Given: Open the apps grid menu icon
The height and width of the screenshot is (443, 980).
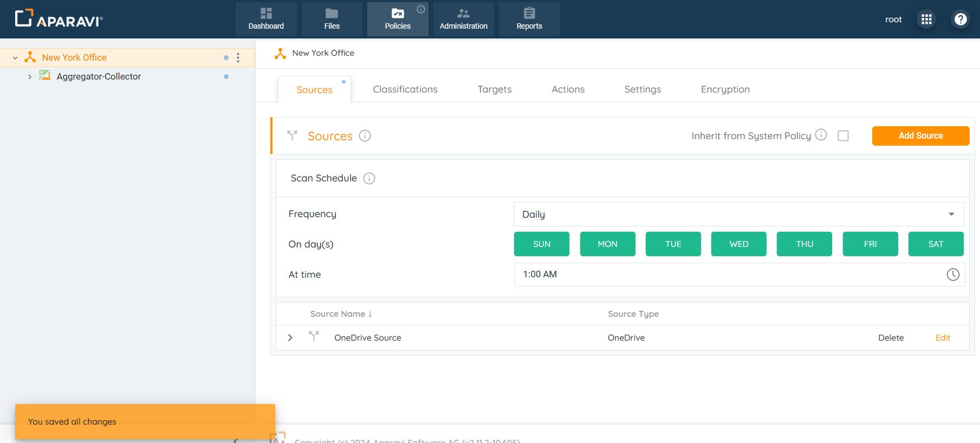Looking at the screenshot, I should (926, 19).
